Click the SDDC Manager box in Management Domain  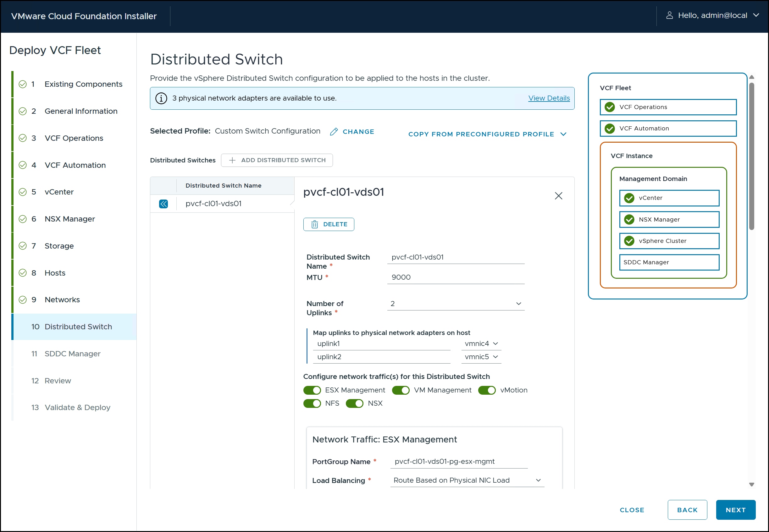pos(669,262)
